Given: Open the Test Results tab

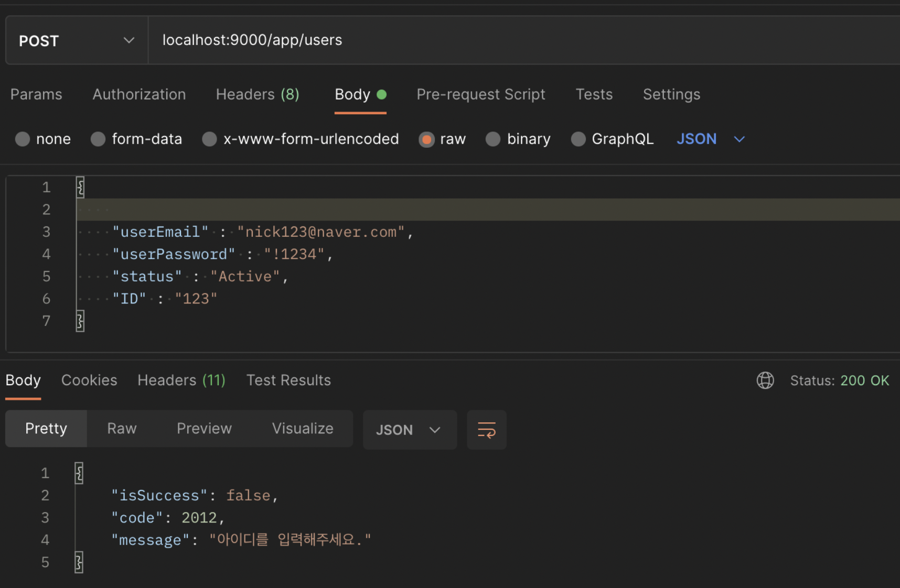Looking at the screenshot, I should click(x=288, y=380).
